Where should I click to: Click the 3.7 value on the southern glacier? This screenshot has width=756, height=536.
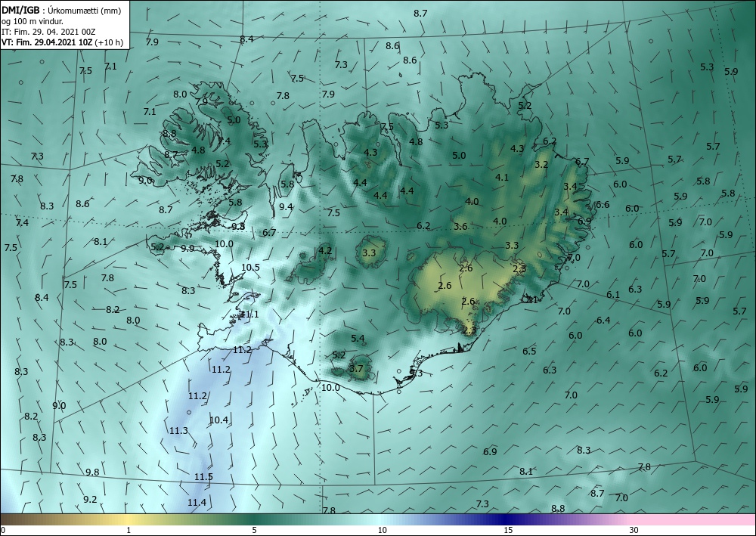pos(356,369)
